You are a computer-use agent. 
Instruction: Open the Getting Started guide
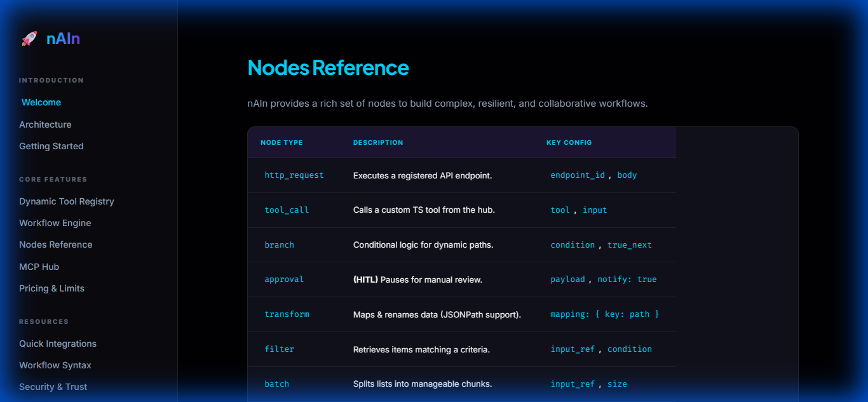pyautogui.click(x=51, y=145)
